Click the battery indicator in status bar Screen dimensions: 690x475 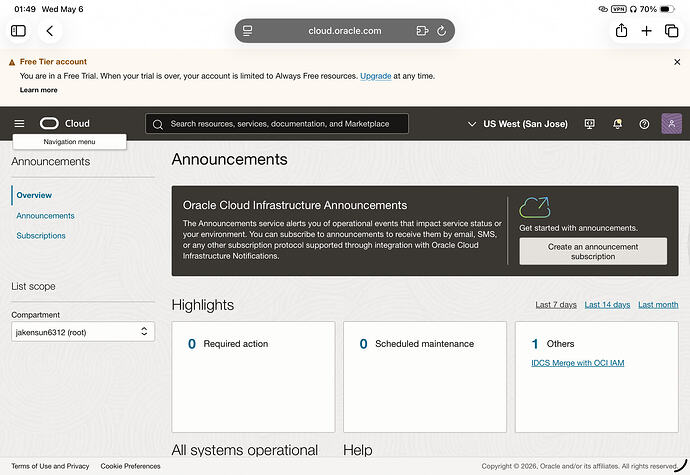[667, 9]
